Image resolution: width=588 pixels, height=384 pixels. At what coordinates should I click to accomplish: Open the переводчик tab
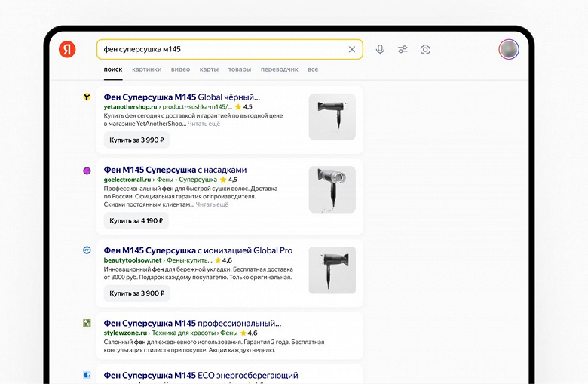click(x=280, y=69)
